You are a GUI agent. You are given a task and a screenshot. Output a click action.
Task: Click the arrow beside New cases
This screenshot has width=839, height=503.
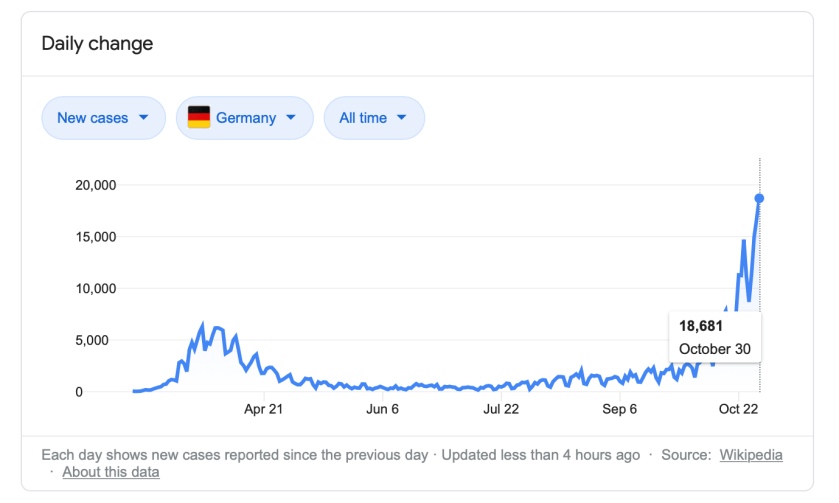144,118
